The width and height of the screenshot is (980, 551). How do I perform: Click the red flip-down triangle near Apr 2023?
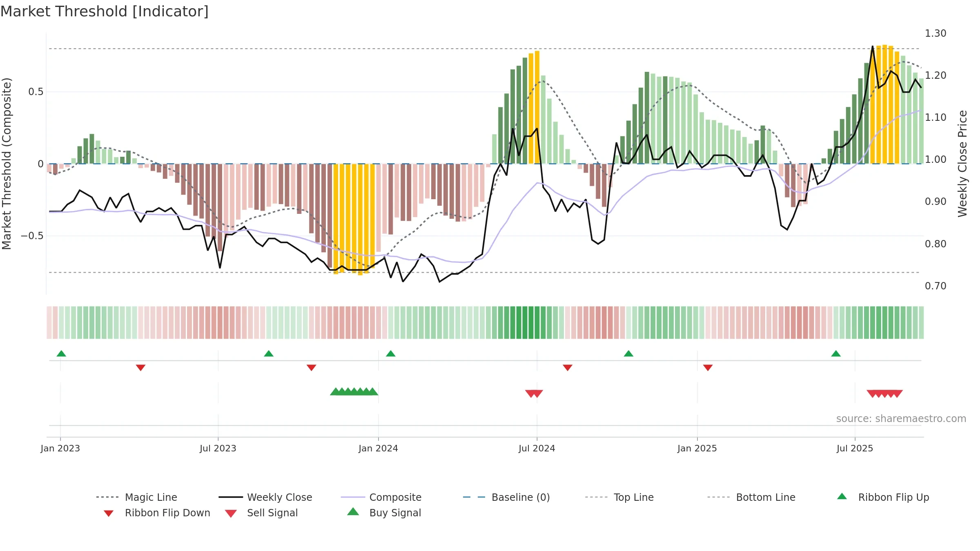140,368
